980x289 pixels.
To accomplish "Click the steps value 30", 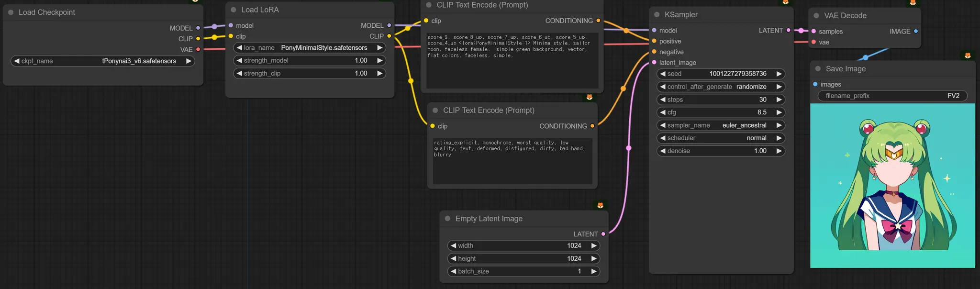I will [763, 100].
